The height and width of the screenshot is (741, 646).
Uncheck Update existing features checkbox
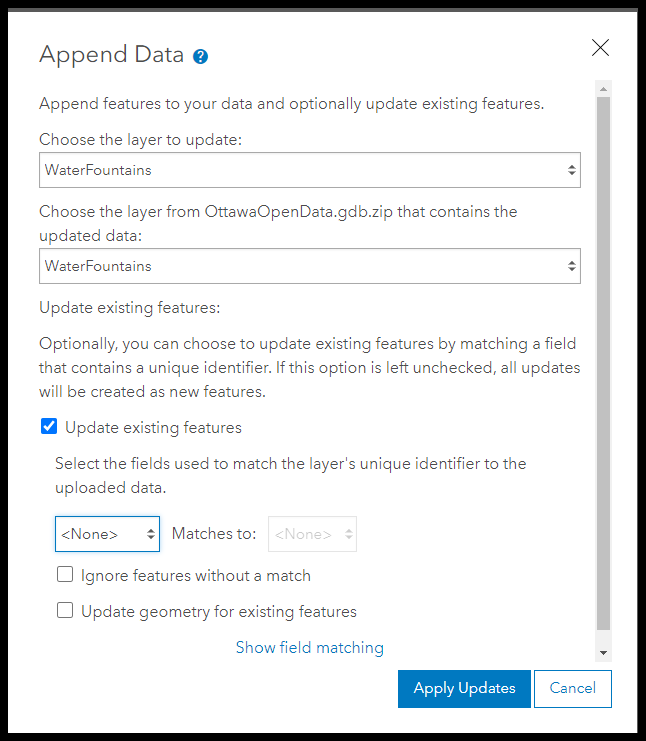(49, 426)
